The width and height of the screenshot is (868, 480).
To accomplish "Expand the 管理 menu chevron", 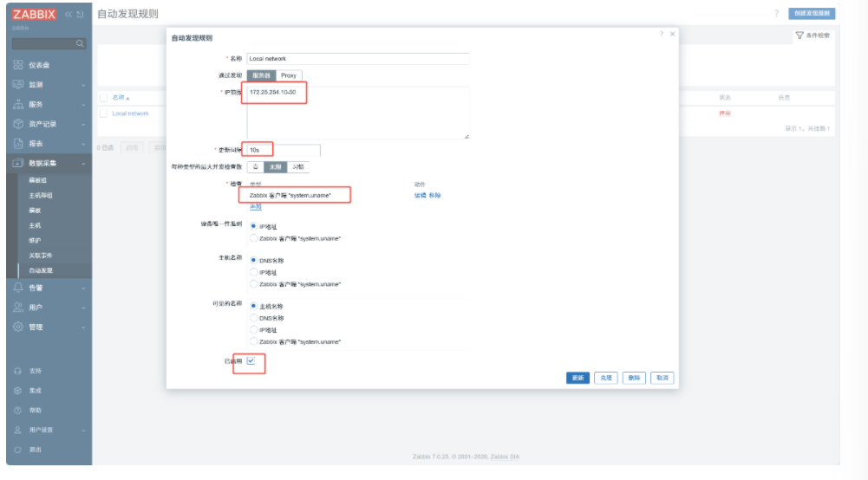I will tap(83, 328).
